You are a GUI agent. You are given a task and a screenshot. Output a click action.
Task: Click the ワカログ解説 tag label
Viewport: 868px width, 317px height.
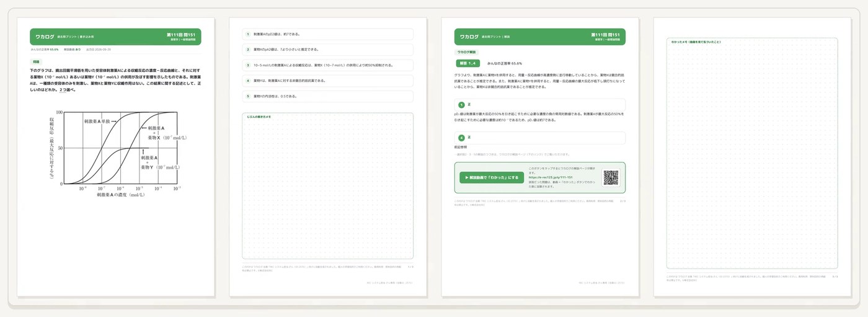(466, 53)
